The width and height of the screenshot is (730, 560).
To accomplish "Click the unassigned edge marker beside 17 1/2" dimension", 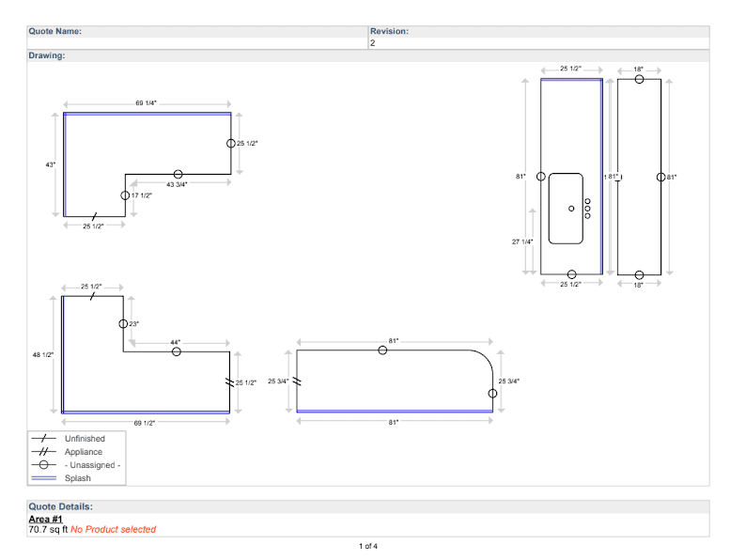I will pyautogui.click(x=125, y=195).
